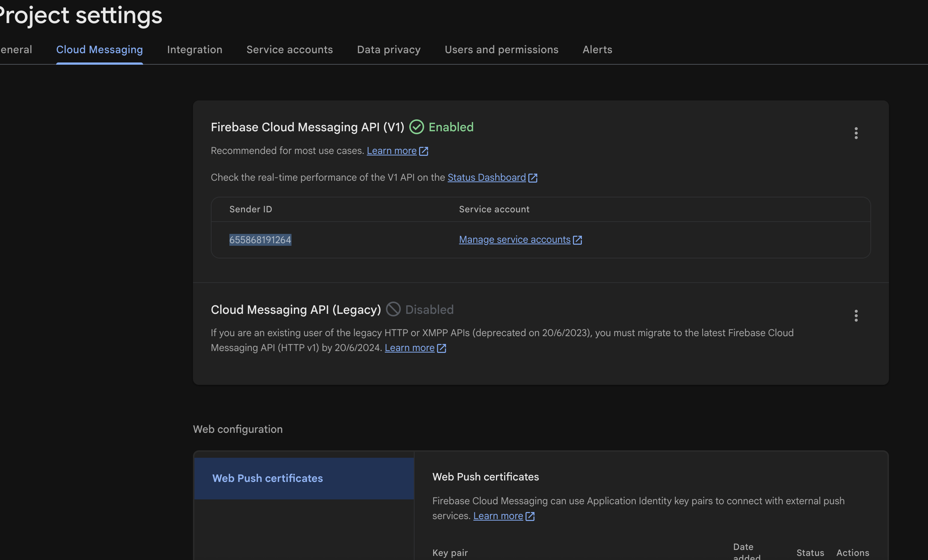Image resolution: width=928 pixels, height=560 pixels.
Task: Click Learn more under Recommended for most use cases
Action: [391, 151]
